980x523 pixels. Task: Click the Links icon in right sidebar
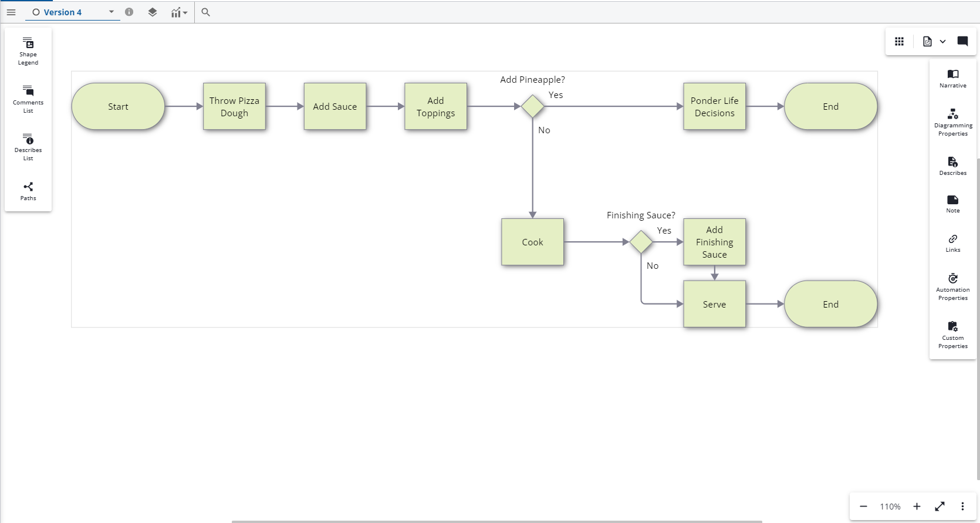click(952, 242)
